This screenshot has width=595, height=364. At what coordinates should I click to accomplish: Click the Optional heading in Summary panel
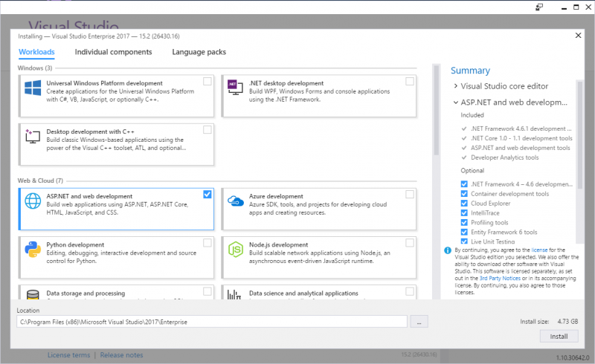[x=472, y=171]
